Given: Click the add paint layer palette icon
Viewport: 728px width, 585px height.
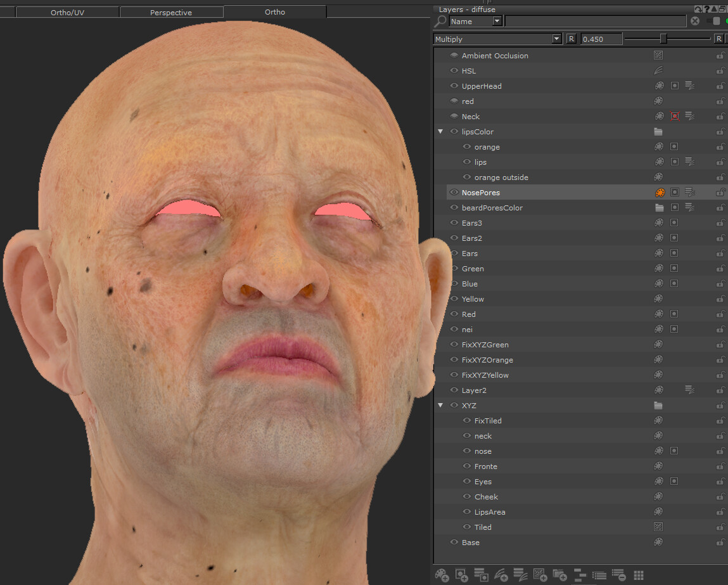Looking at the screenshot, I should click(x=442, y=575).
